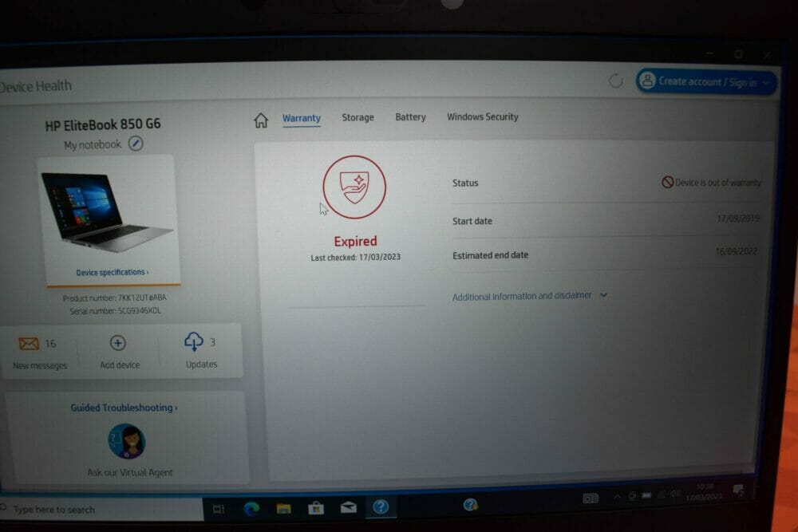The image size is (798, 532).
Task: Click Ask our Virtual Agent text
Action: (130, 472)
